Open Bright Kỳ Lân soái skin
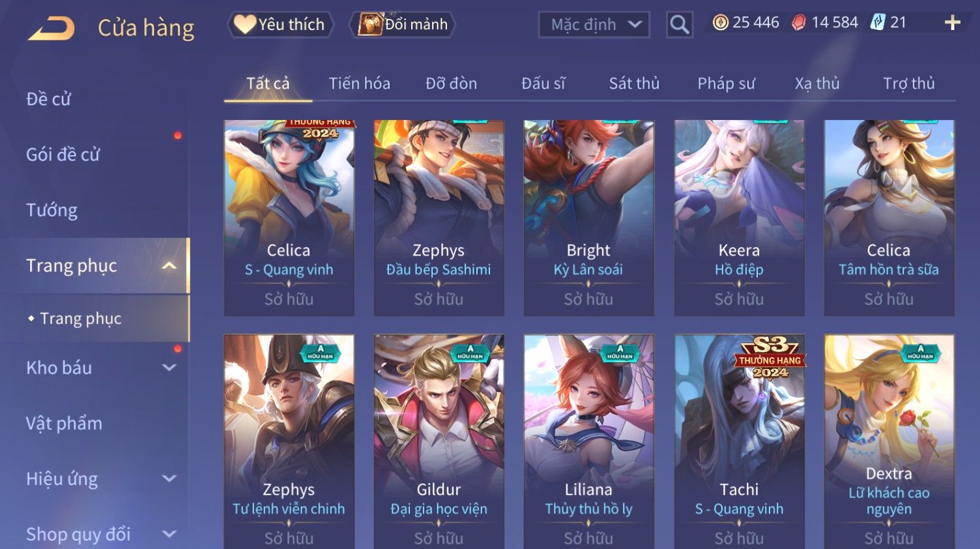This screenshot has height=549, width=980. 588,218
